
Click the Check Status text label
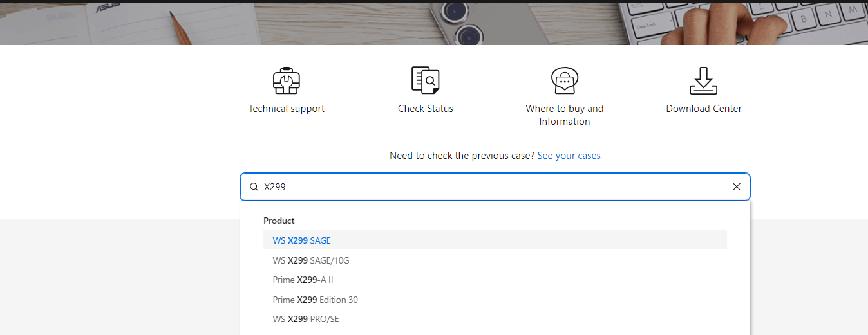coord(426,109)
